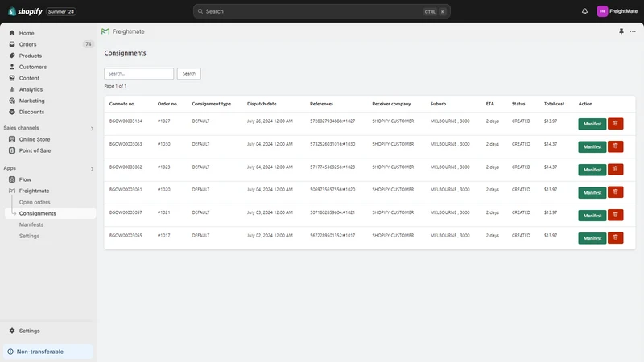Viewport: 644px width, 362px height.
Task: Click dispatch date July 03, 2024 12:00 AM
Action: pyautogui.click(x=270, y=212)
